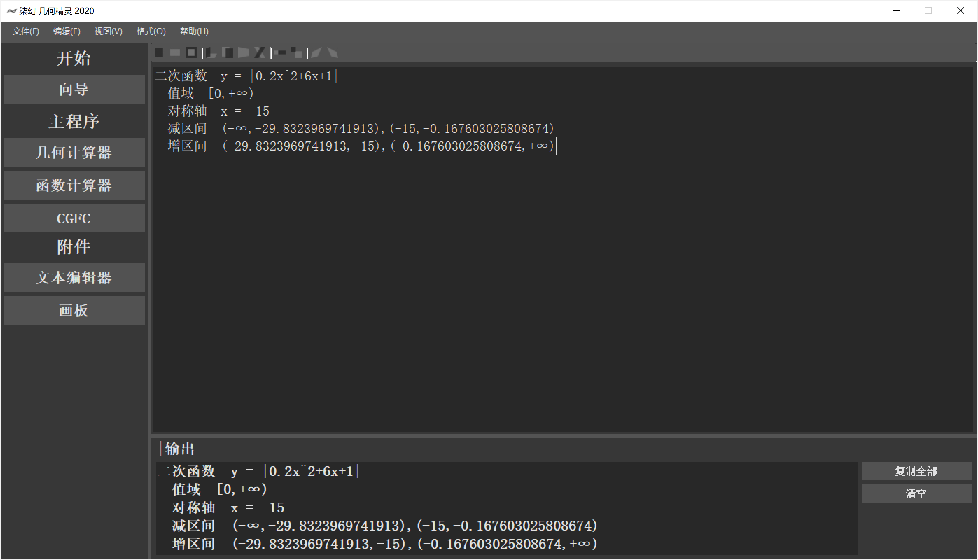Viewport: 978px width, 560px height.
Task: Click the two overlapping rectangles toolbar icon
Action: click(228, 53)
